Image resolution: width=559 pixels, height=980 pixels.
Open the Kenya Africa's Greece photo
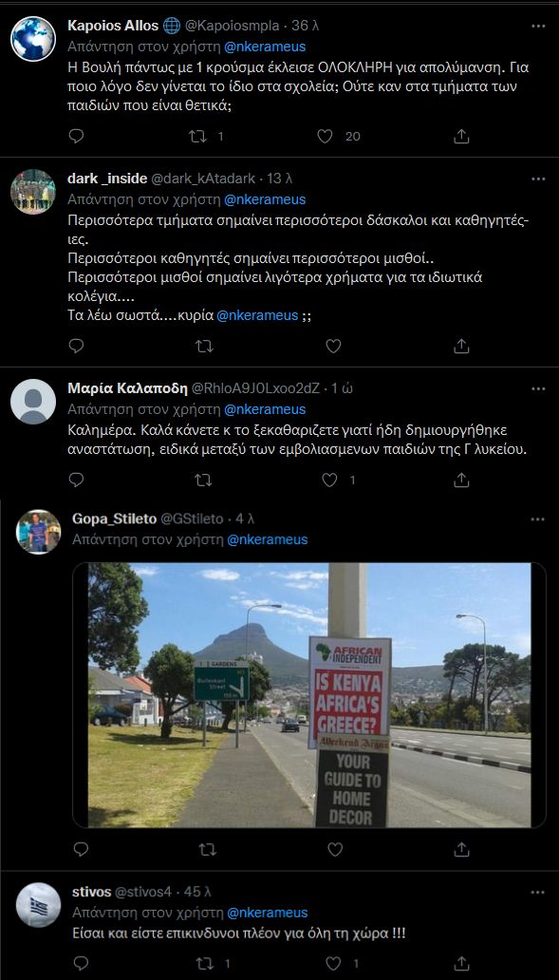tap(309, 695)
